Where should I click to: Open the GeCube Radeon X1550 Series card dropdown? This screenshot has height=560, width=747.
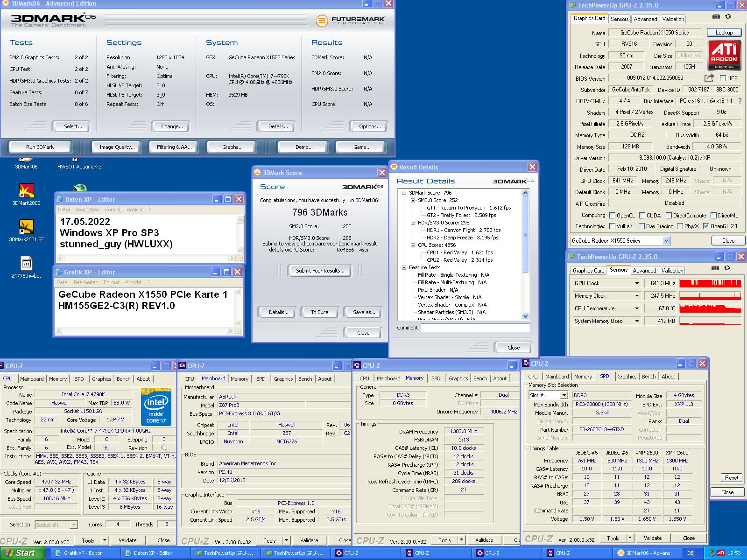[x=666, y=241]
